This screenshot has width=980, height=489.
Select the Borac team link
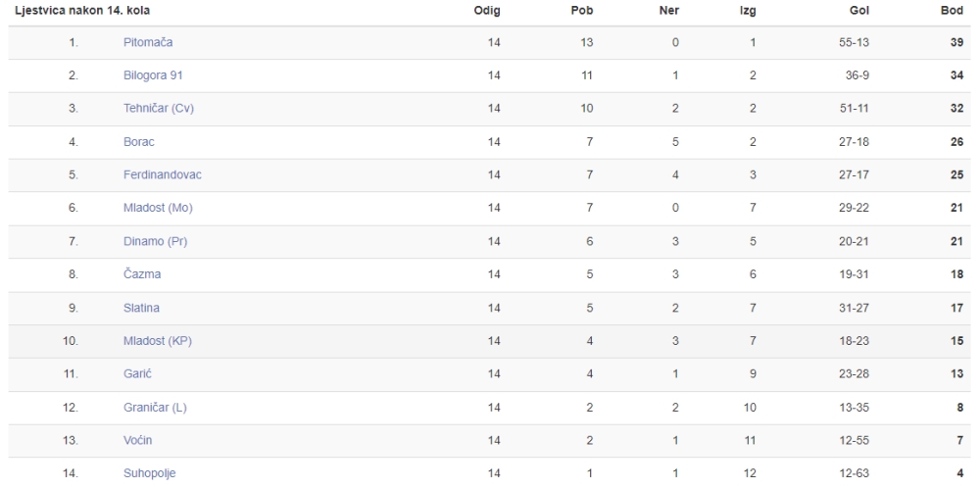[139, 142]
